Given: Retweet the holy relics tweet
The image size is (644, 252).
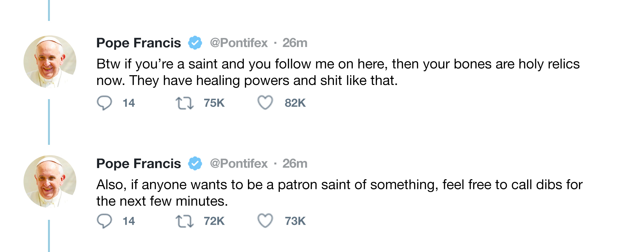Looking at the screenshot, I should pos(185,104).
